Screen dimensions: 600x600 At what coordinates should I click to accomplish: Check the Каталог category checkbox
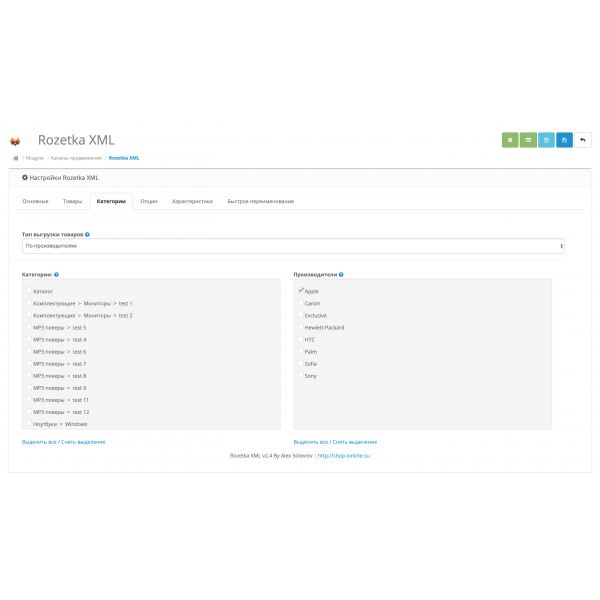point(29,291)
